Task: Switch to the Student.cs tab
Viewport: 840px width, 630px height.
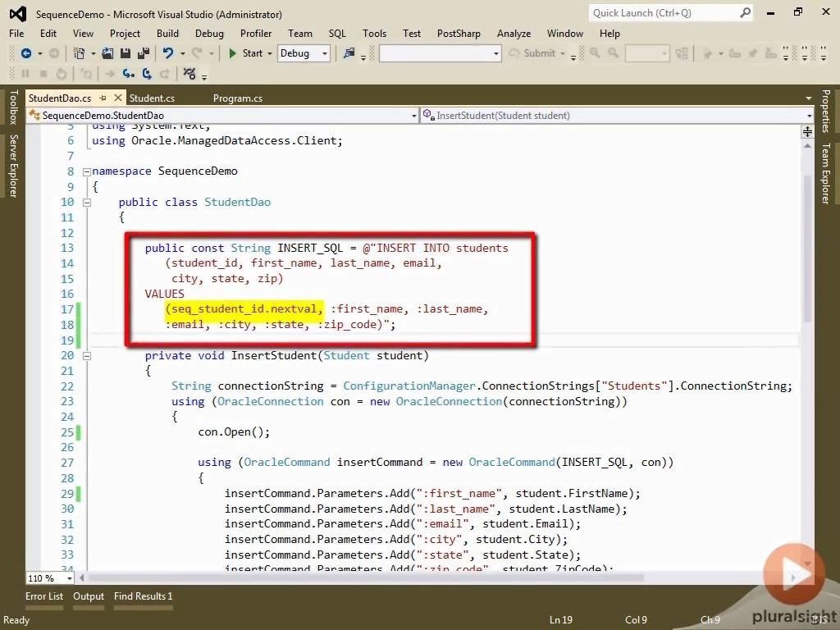Action: click(x=152, y=98)
